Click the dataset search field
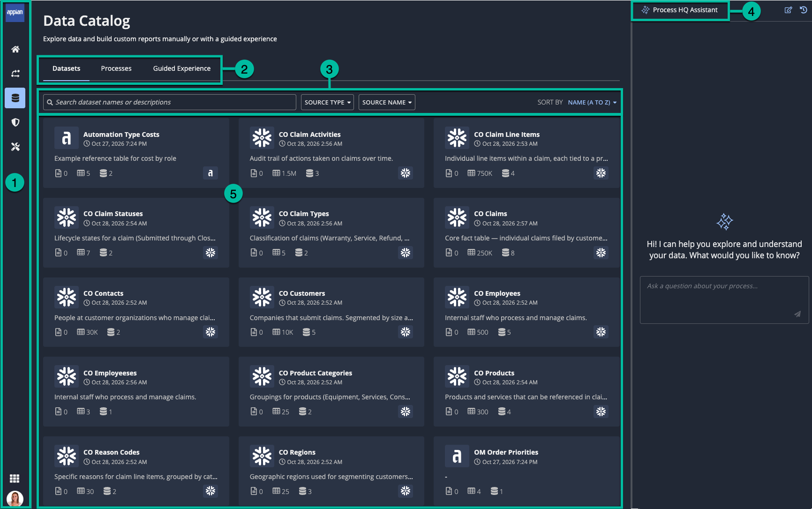The height and width of the screenshot is (509, 812). pos(170,102)
